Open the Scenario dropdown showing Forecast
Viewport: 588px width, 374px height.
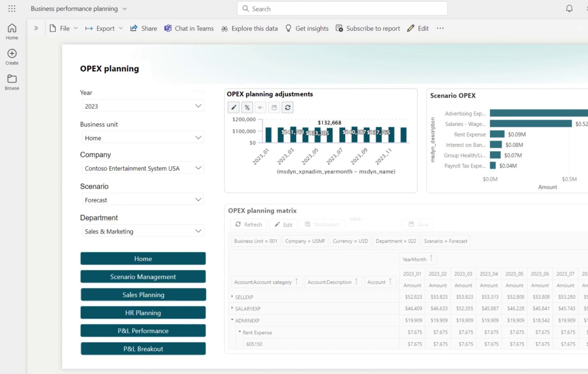(143, 200)
